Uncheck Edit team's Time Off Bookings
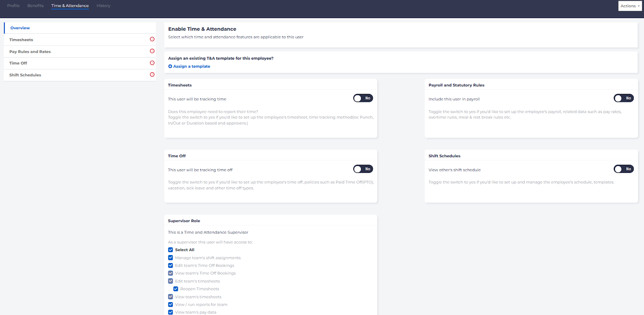Screen dimensions: 644x315 [171, 265]
